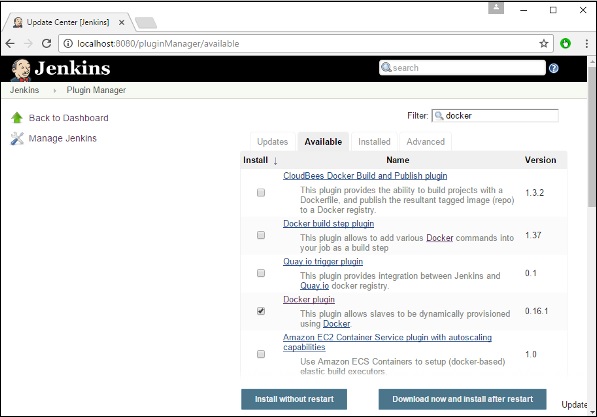Expand the breadcrumb arrow after Jenkins

[55, 91]
